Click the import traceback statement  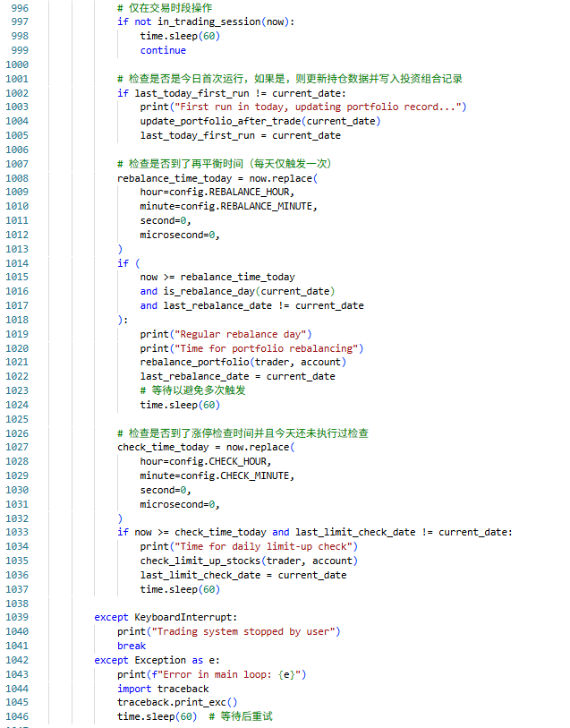[163, 688]
